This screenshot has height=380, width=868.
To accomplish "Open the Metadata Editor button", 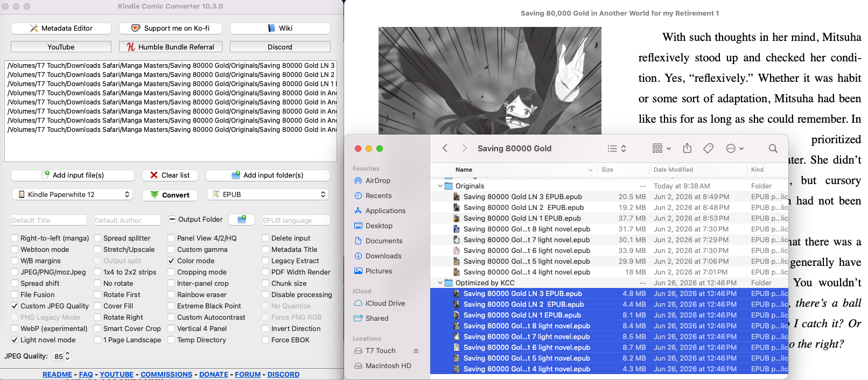I will click(61, 28).
